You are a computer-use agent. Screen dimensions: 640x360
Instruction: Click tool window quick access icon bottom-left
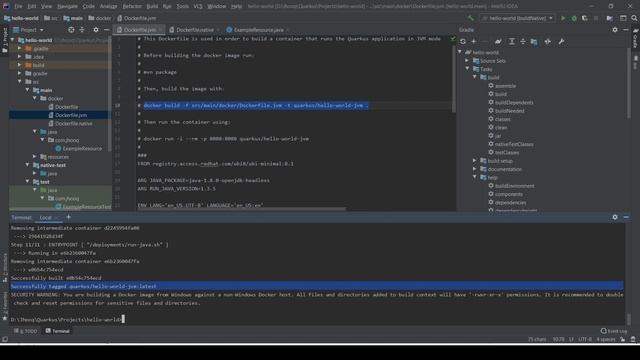click(x=5, y=339)
